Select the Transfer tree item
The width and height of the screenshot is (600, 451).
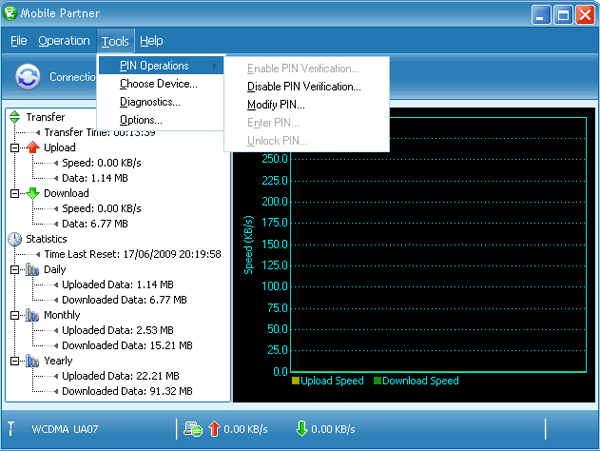(46, 117)
